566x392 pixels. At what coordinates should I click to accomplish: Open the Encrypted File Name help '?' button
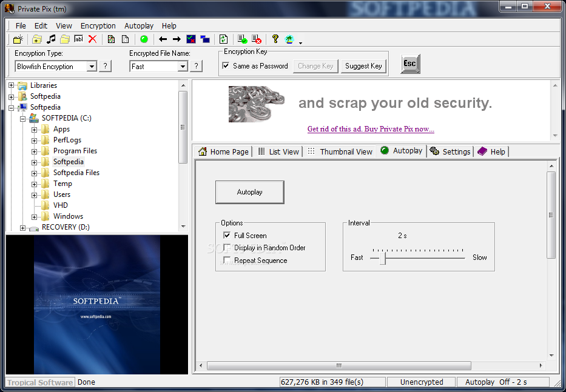196,66
